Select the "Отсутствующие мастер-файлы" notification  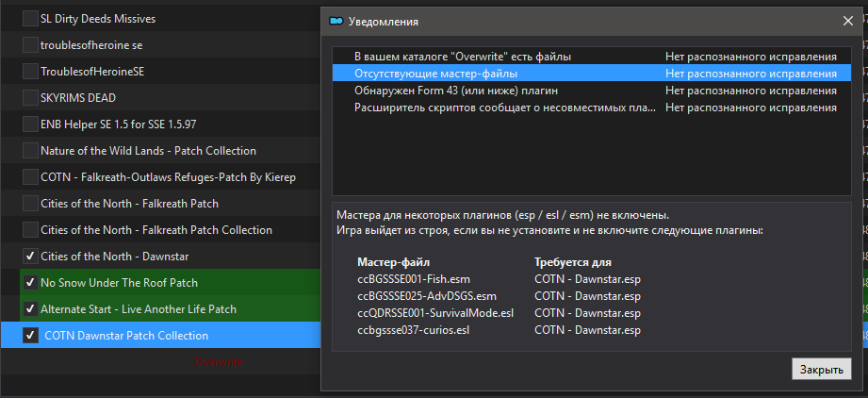coord(435,74)
